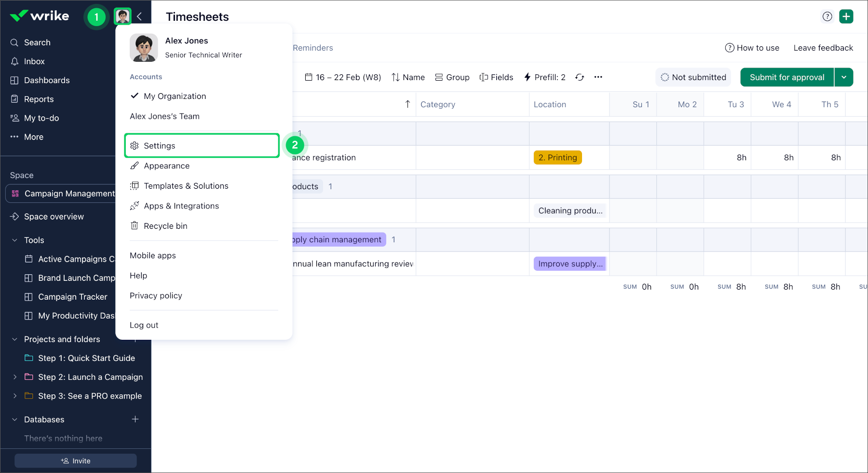Open Inbox from the sidebar
This screenshot has width=868, height=473.
[x=34, y=61]
